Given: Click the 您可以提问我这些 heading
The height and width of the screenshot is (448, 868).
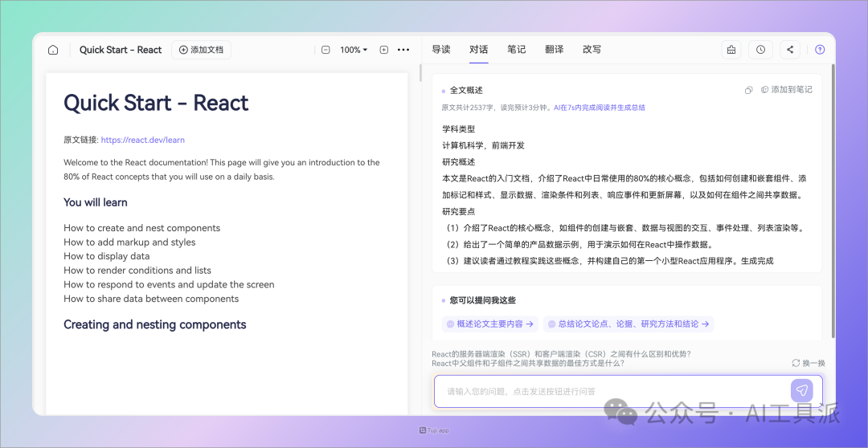Looking at the screenshot, I should (x=483, y=300).
